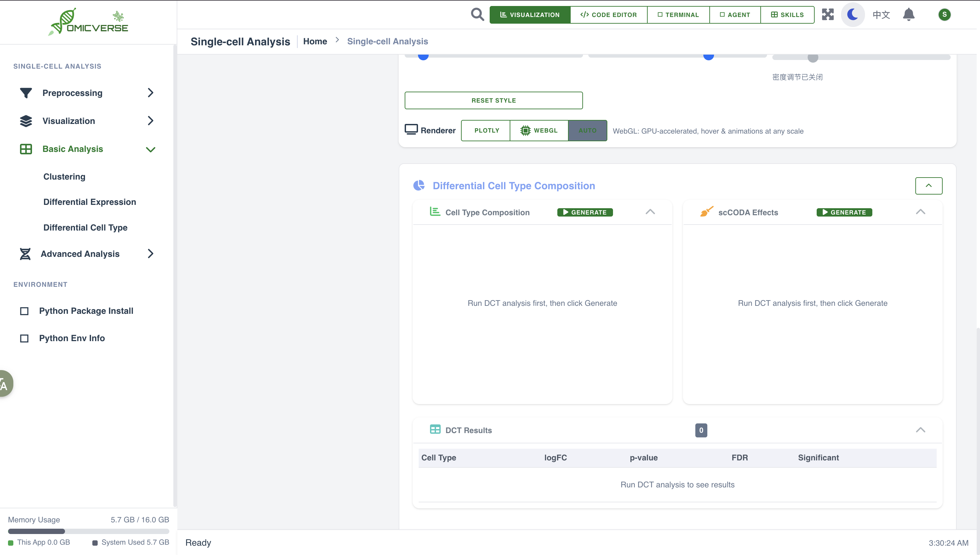
Task: Open user avatar S menu
Action: tap(944, 14)
